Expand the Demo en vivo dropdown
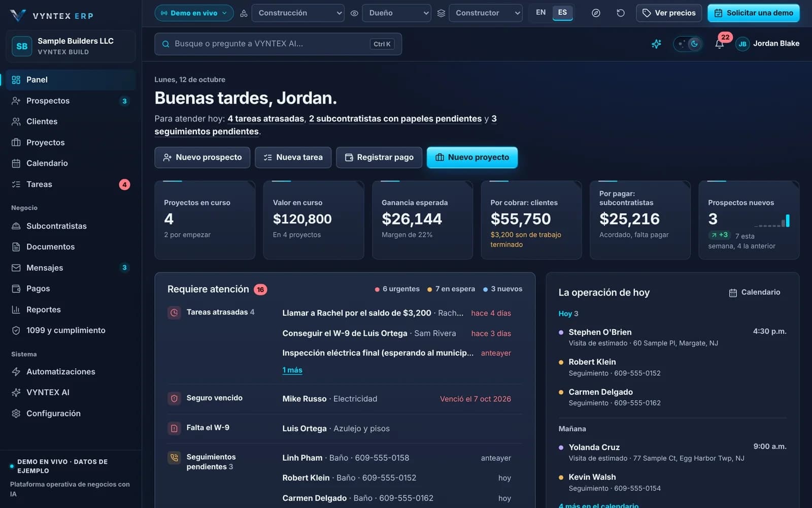Screen dimensions: 812x508 pyautogui.click(x=194, y=13)
